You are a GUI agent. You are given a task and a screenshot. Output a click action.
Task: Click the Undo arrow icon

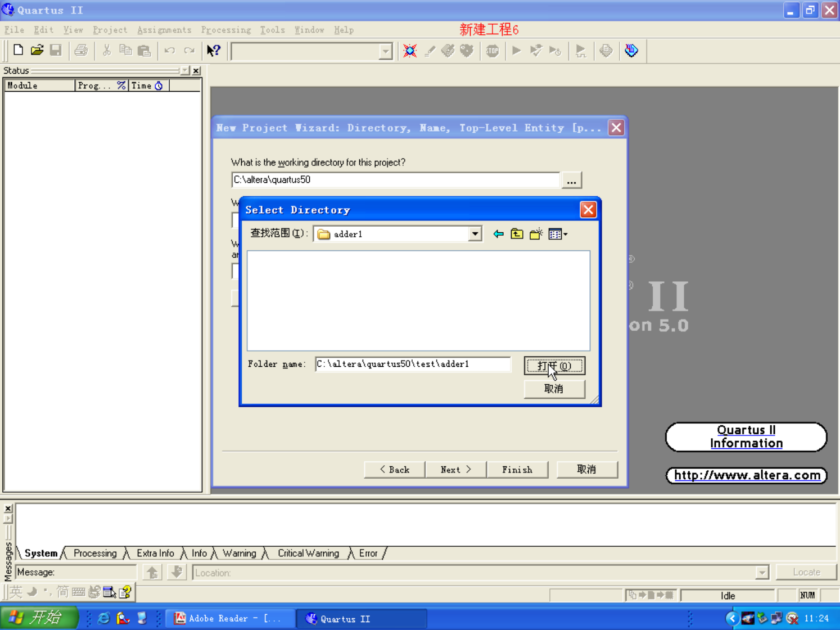point(170,50)
